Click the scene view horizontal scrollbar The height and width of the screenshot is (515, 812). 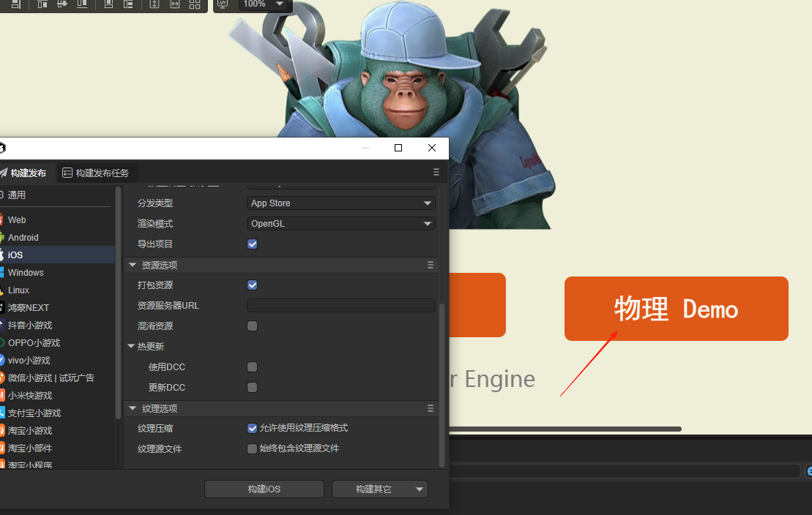(x=565, y=429)
